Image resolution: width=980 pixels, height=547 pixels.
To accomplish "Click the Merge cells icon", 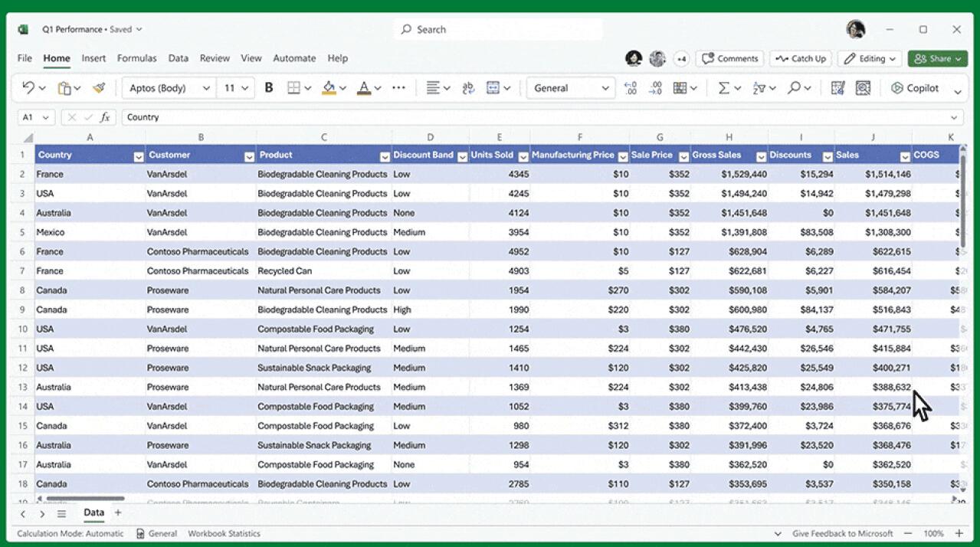I will point(493,88).
